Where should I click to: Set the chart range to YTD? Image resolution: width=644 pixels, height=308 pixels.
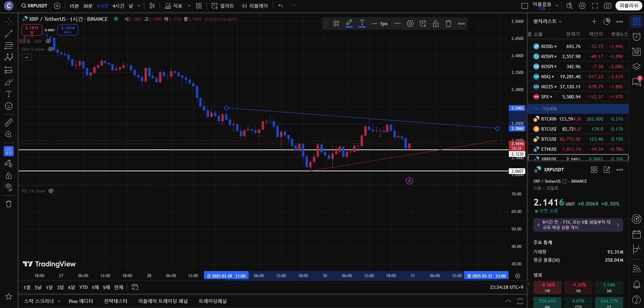84,287
